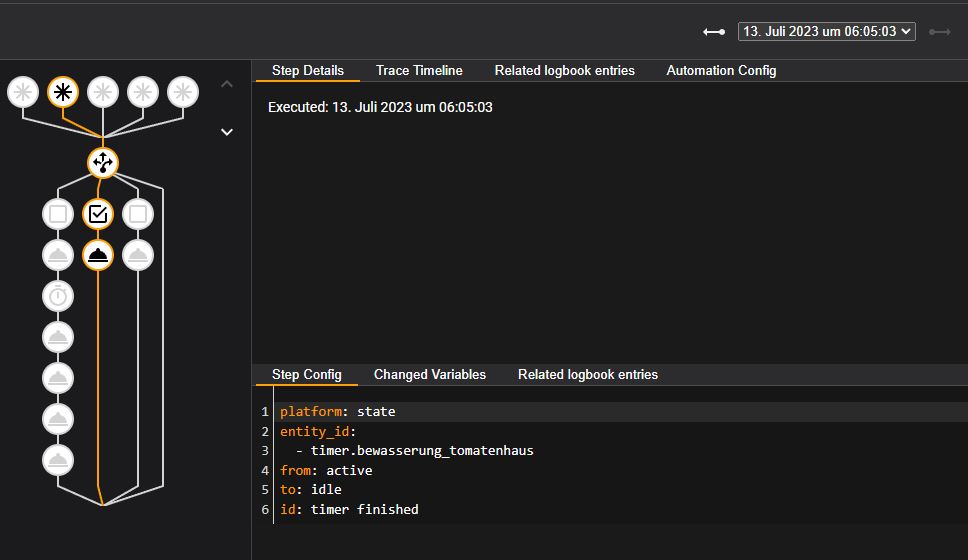Open the trace date dropdown

point(827,32)
